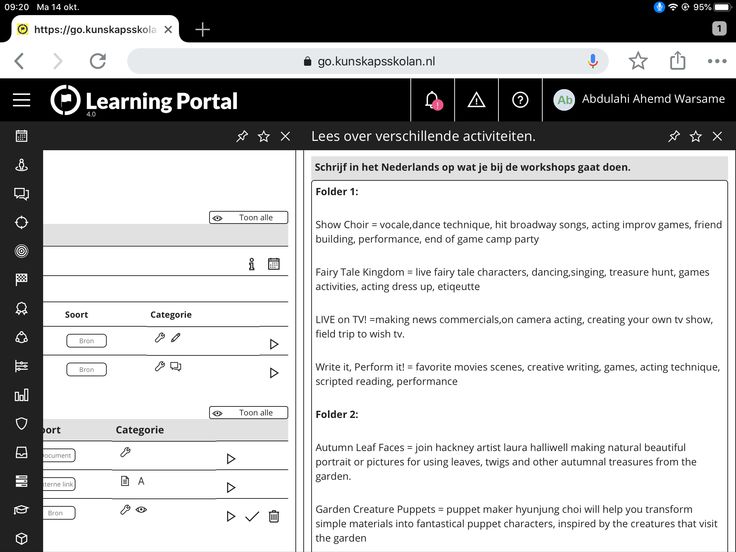Activate voice search microphone in address bar
Screen dimensions: 736x552
593,61
